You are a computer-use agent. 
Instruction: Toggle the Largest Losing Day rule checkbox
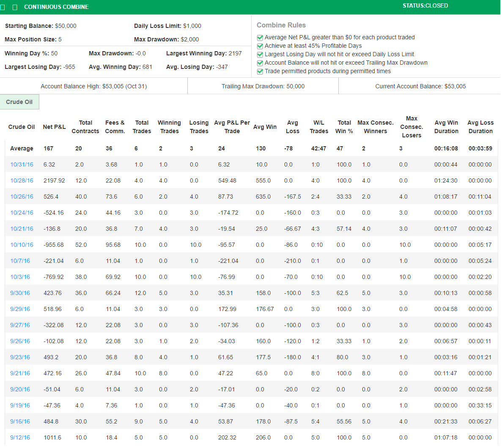[260, 55]
